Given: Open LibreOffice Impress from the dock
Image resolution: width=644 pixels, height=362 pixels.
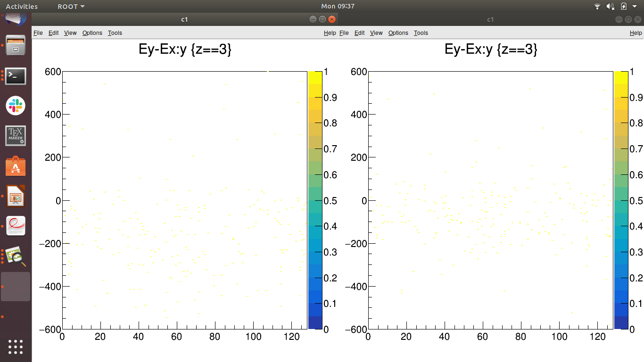Looking at the screenshot, I should click(x=16, y=197).
